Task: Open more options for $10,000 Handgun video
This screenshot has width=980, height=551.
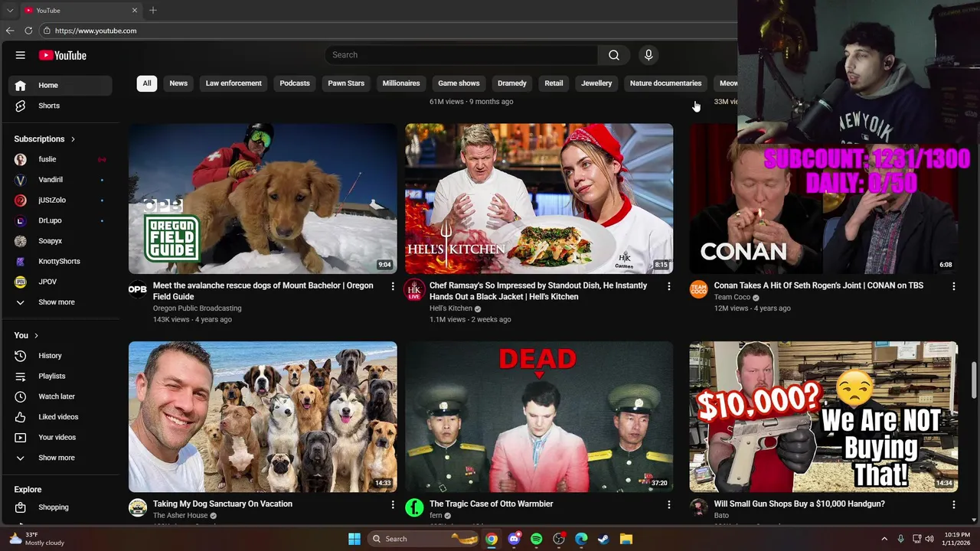Action: (x=953, y=505)
